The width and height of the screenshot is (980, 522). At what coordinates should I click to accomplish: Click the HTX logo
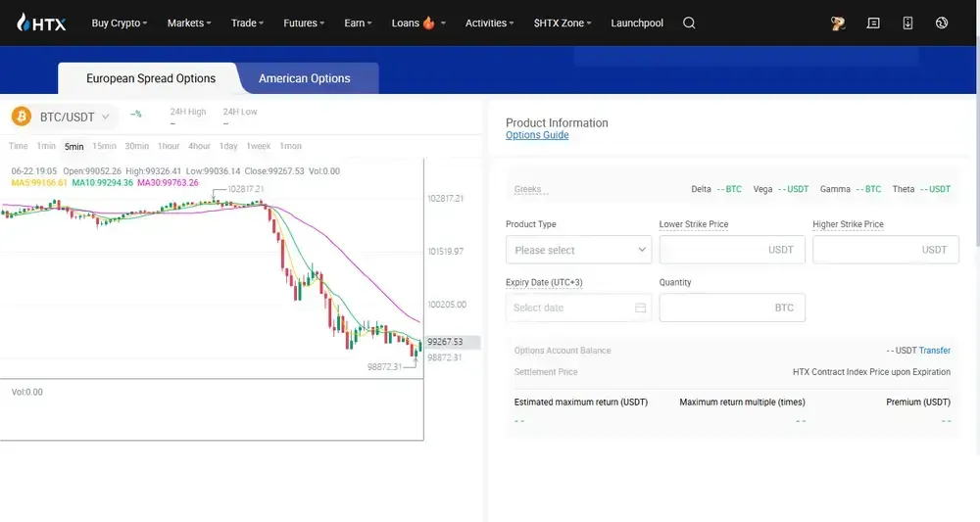[40, 24]
